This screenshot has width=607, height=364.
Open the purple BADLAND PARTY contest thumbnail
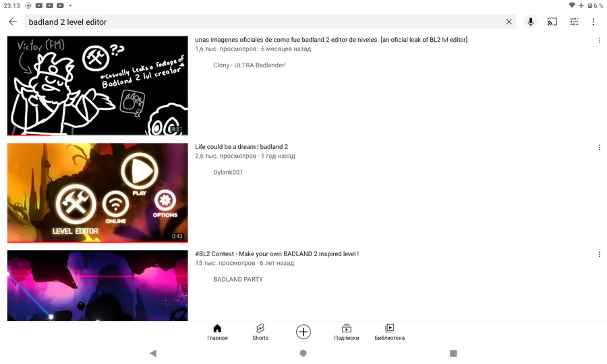coord(98,286)
